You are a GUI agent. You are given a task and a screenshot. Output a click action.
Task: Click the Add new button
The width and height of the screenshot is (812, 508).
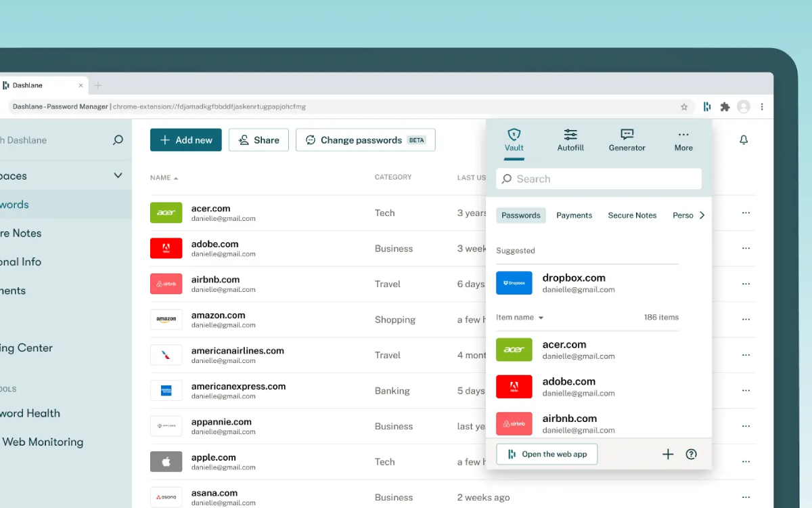(186, 140)
